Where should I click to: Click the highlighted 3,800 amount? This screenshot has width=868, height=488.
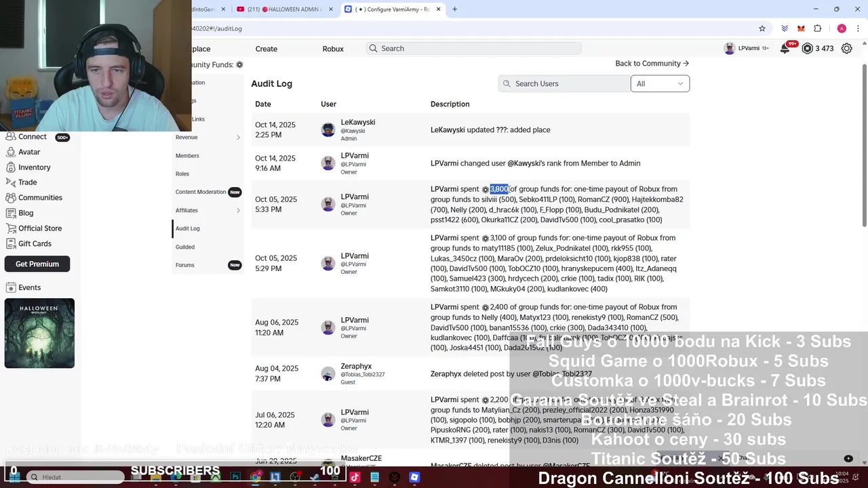click(499, 189)
